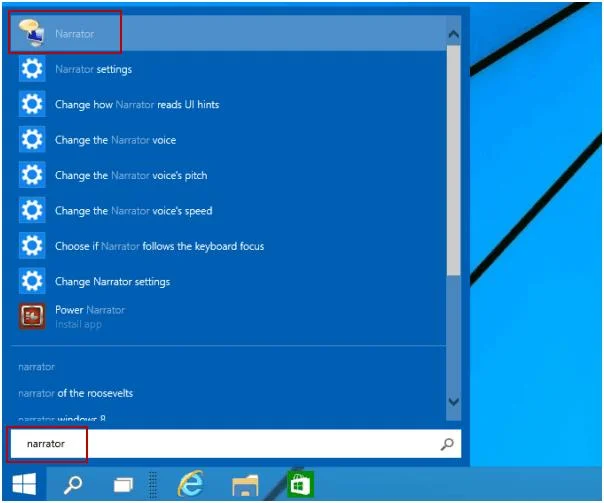
Task: Click gear icon for Narrator voice's pitch
Action: (x=32, y=175)
